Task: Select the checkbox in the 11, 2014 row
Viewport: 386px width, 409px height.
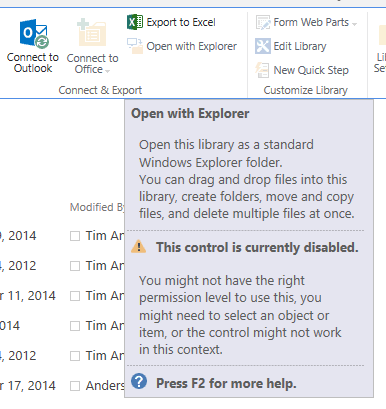Action: click(x=75, y=296)
